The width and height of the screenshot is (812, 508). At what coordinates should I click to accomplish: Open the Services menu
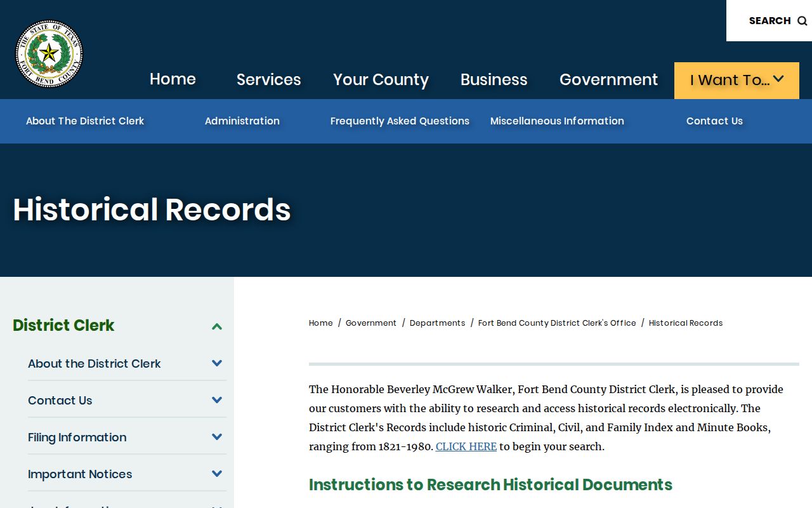(268, 79)
